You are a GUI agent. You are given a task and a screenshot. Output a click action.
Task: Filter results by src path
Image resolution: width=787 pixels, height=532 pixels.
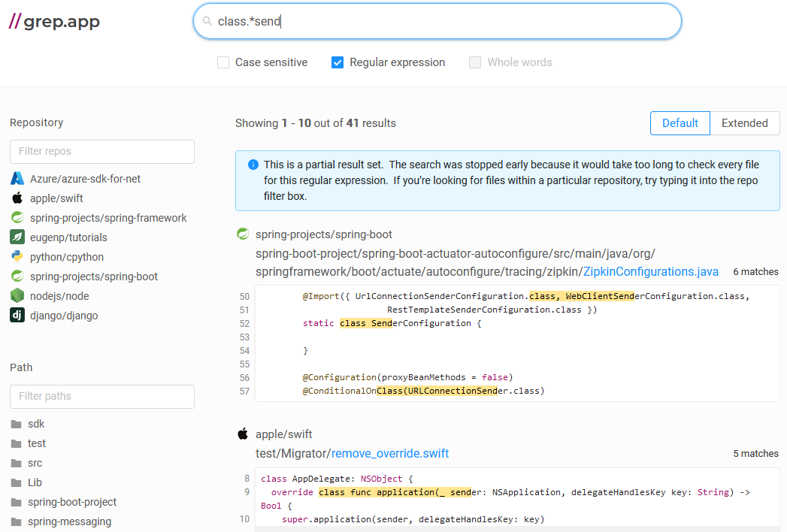(35, 463)
